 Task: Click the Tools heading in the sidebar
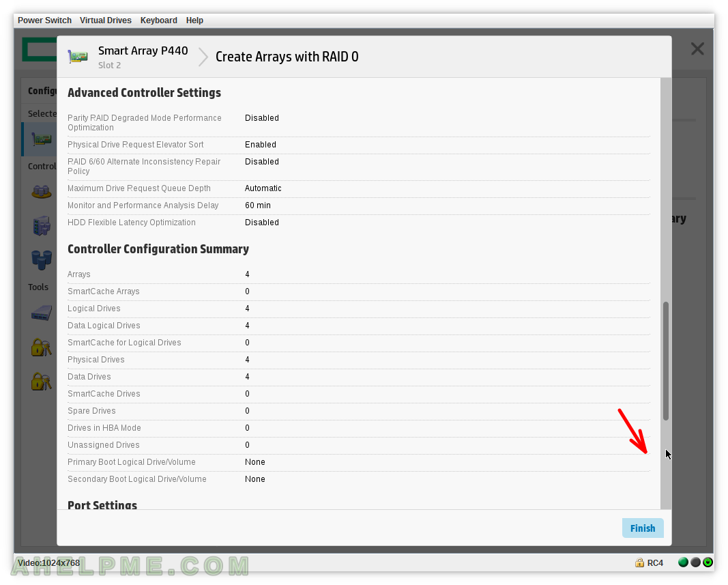pyautogui.click(x=38, y=287)
